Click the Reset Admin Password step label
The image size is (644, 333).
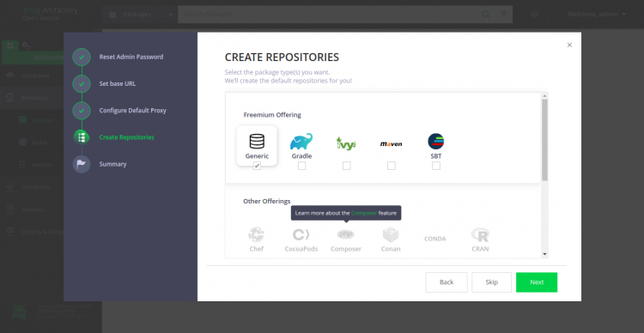[x=131, y=58]
